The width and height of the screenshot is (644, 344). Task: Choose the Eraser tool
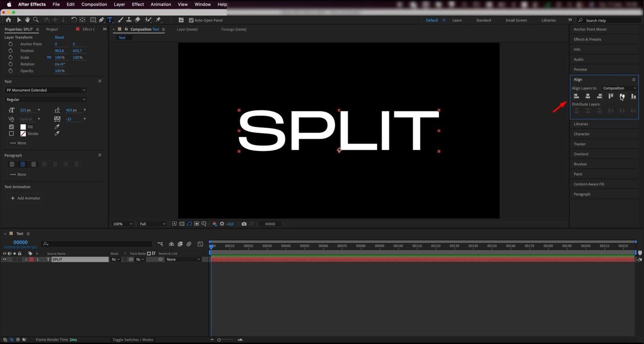[138, 20]
